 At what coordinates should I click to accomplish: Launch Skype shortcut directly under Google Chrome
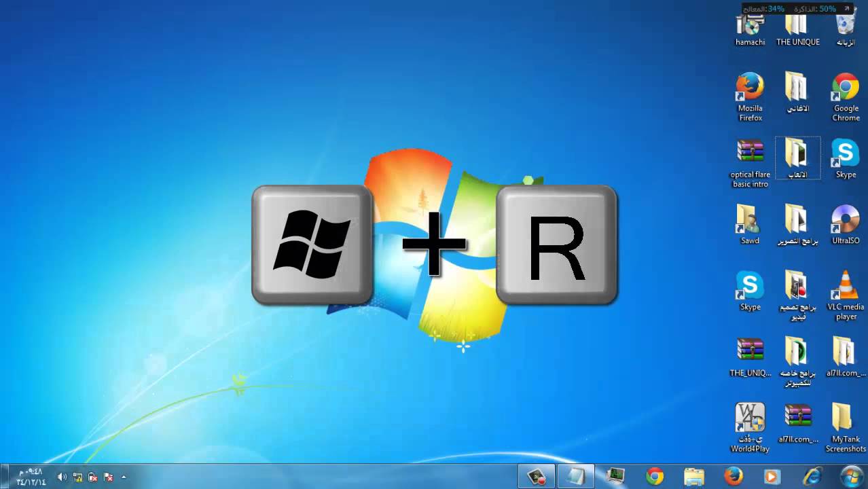(x=846, y=159)
